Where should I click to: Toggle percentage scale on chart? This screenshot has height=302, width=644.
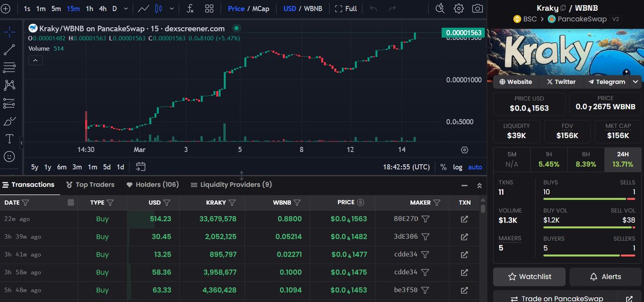point(443,167)
